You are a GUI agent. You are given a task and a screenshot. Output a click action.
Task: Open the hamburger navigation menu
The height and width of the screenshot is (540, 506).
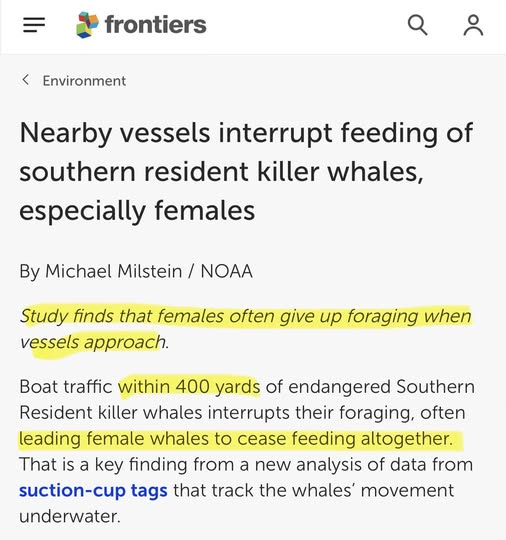(x=34, y=25)
